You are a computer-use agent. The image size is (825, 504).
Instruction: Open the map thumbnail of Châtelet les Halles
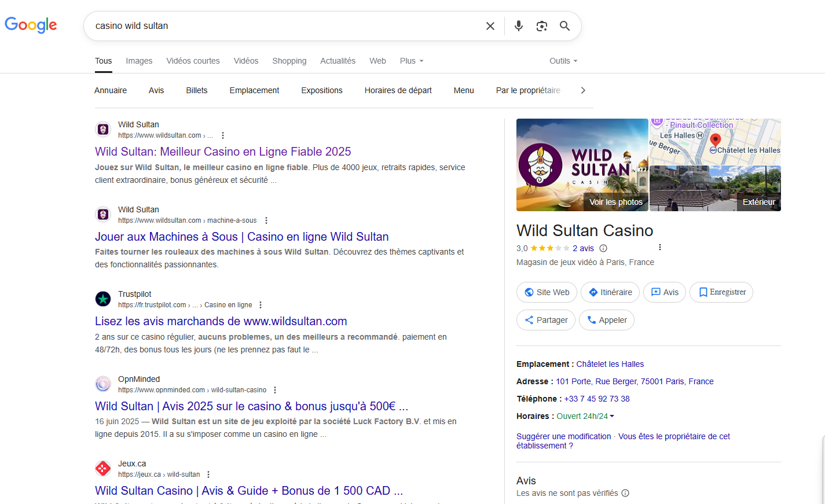pyautogui.click(x=716, y=141)
